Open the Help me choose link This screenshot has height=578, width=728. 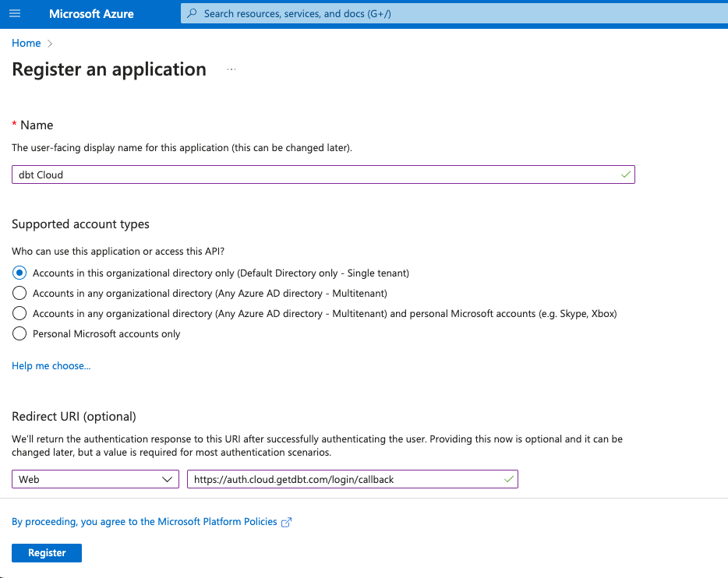(x=51, y=365)
